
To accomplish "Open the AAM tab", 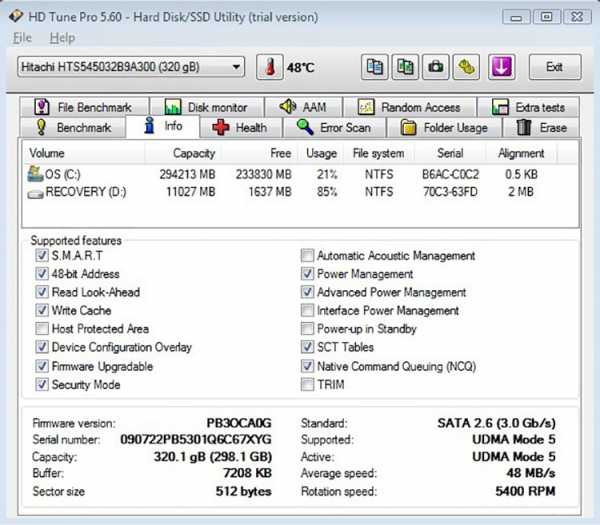I will pyautogui.click(x=303, y=107).
